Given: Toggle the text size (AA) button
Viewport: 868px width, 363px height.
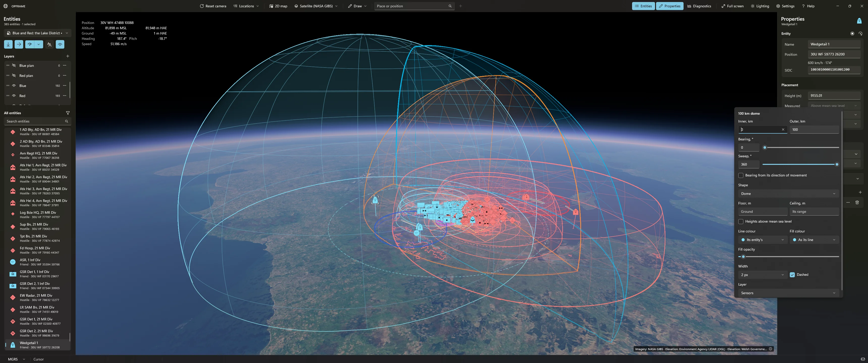Looking at the screenshot, I should [49, 44].
